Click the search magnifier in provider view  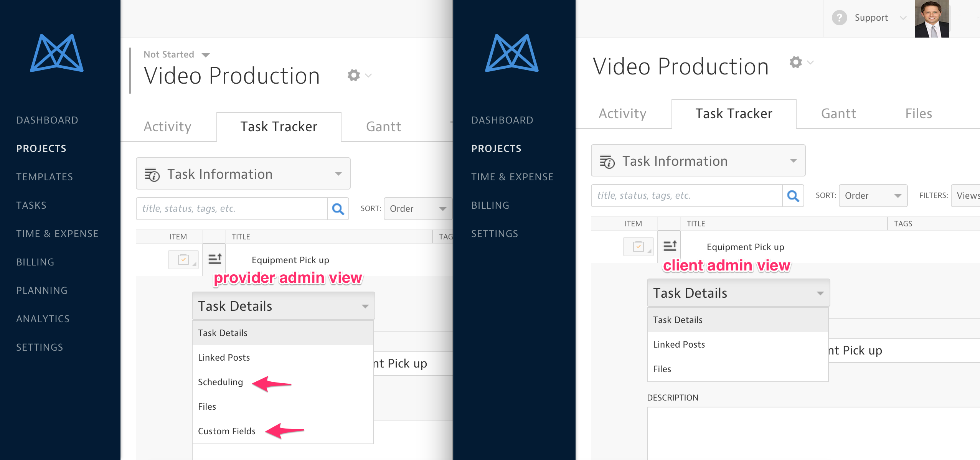pos(338,209)
